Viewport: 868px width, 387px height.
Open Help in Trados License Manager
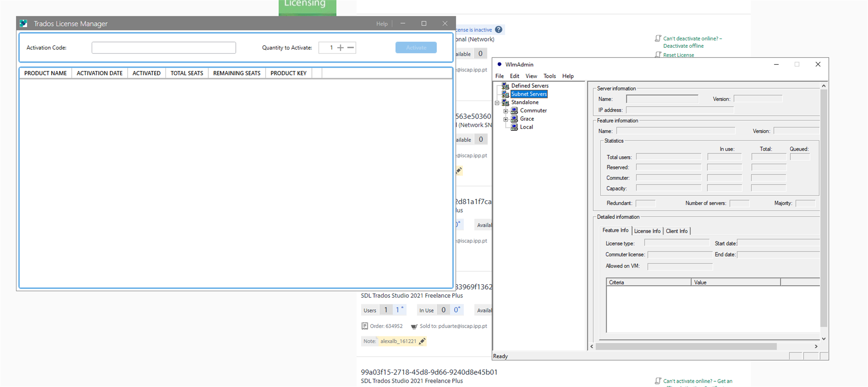pyautogui.click(x=382, y=24)
